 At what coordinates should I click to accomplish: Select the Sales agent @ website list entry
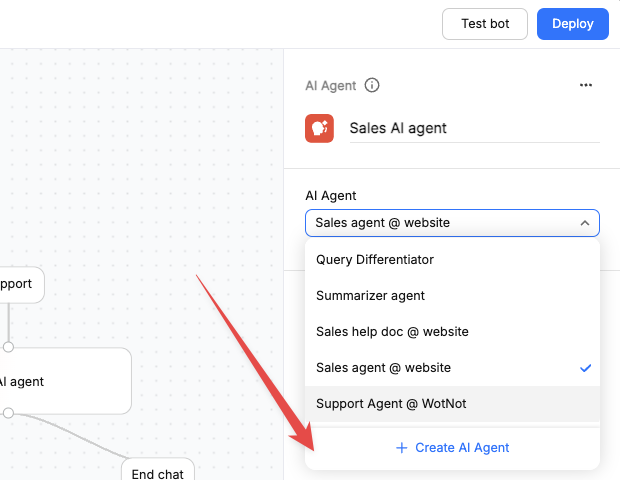(x=383, y=368)
